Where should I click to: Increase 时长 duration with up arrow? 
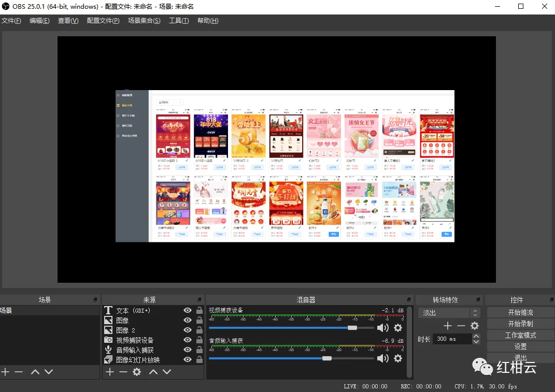476,336
